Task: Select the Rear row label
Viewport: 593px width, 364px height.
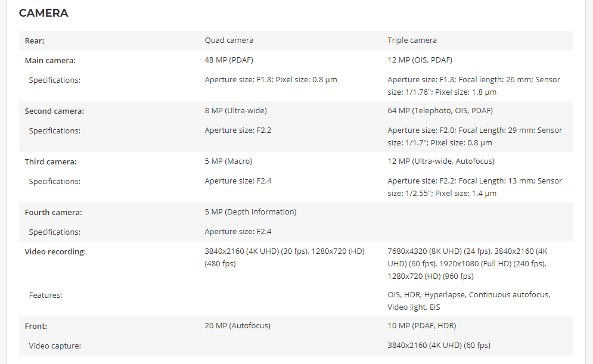Action: [35, 41]
